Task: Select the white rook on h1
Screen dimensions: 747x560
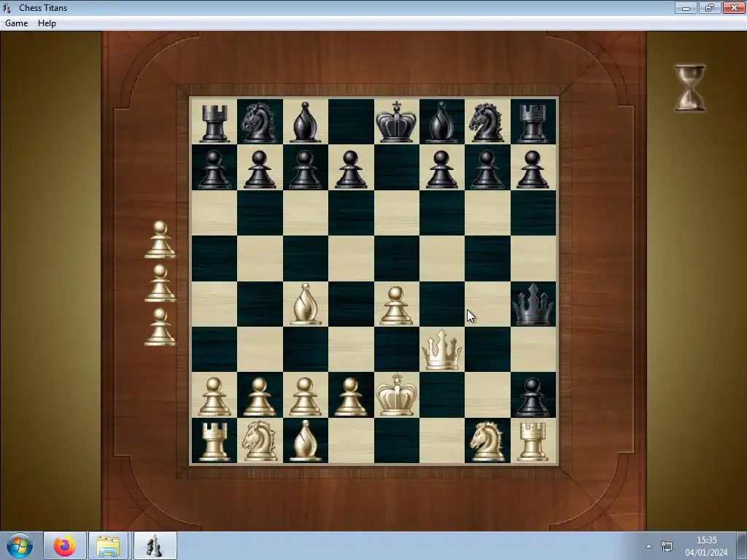Action: coord(533,442)
